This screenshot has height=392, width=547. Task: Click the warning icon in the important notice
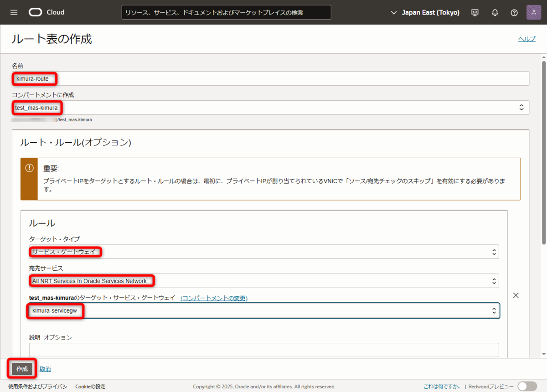pyautogui.click(x=30, y=168)
